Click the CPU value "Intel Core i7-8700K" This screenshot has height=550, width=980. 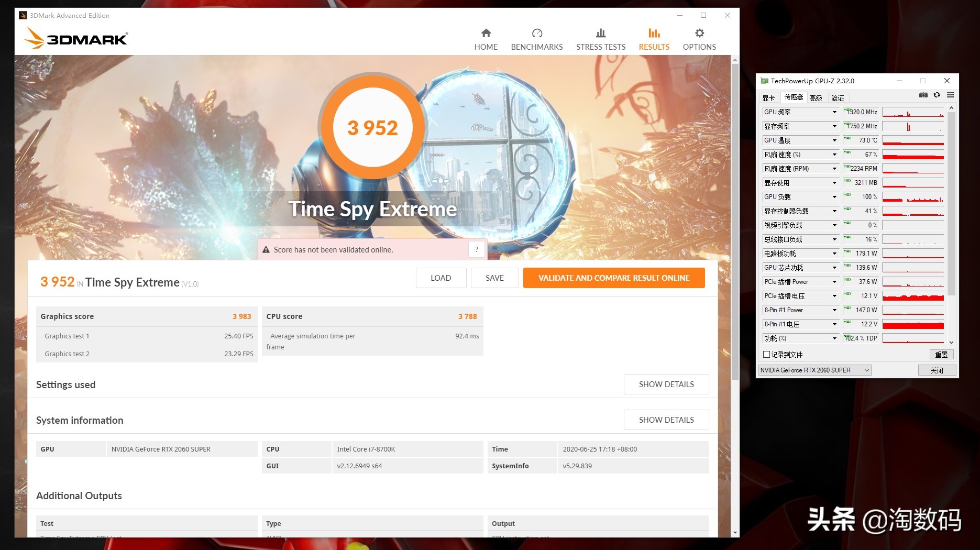click(366, 449)
